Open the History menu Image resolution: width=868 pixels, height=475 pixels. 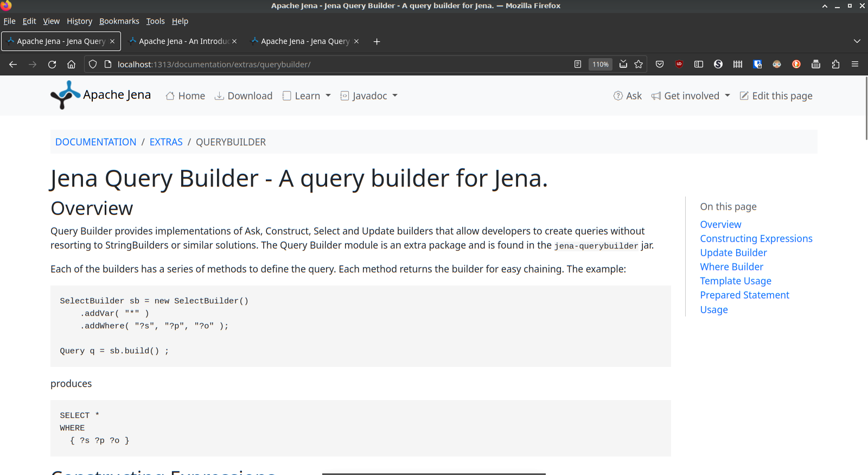click(x=80, y=21)
